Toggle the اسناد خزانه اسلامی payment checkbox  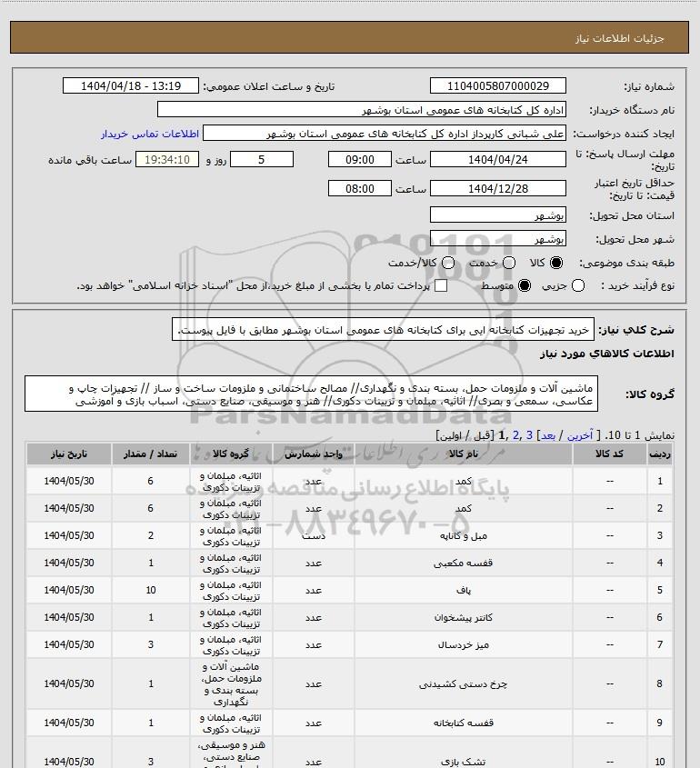point(441,285)
